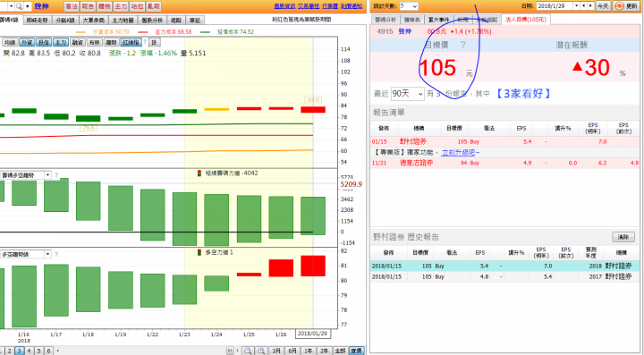
Task: Switch to the 筆記 tab
Action: [x=195, y=20]
